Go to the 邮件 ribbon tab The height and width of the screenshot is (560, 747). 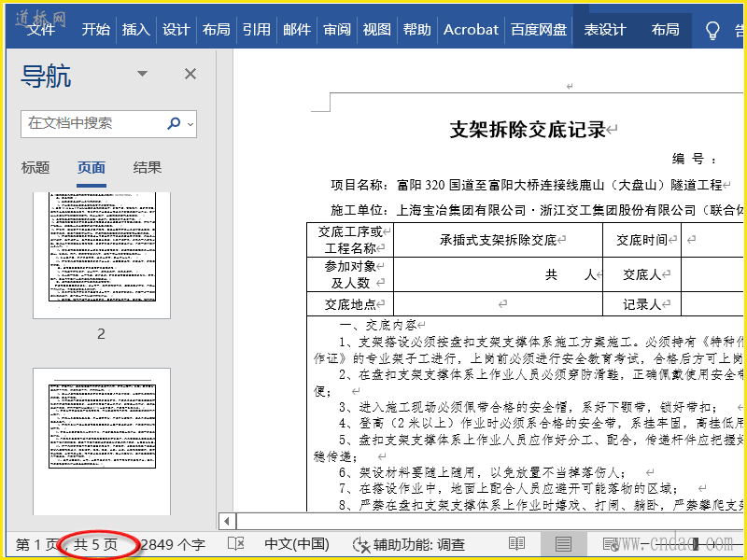pos(297,30)
